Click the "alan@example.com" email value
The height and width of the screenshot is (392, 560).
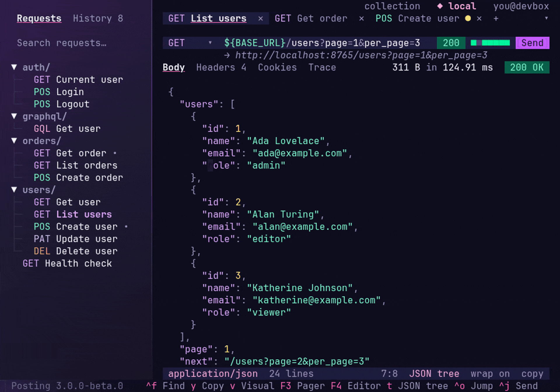[x=302, y=227]
